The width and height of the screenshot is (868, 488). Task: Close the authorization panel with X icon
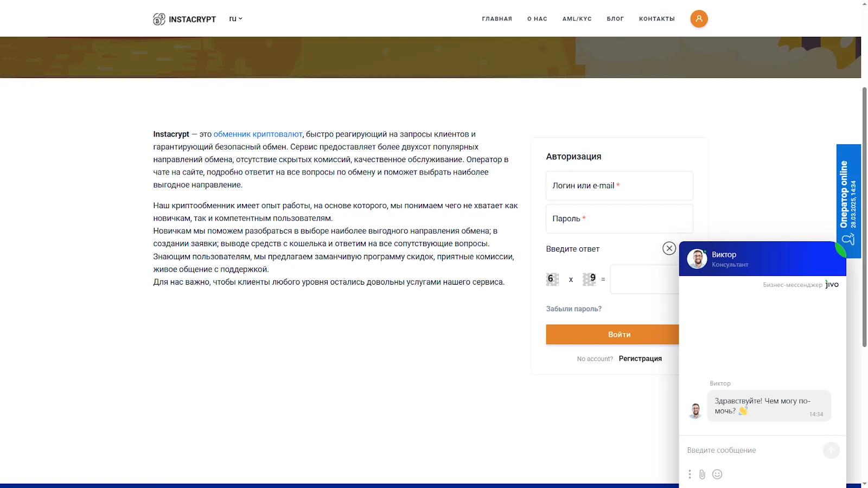click(x=669, y=248)
